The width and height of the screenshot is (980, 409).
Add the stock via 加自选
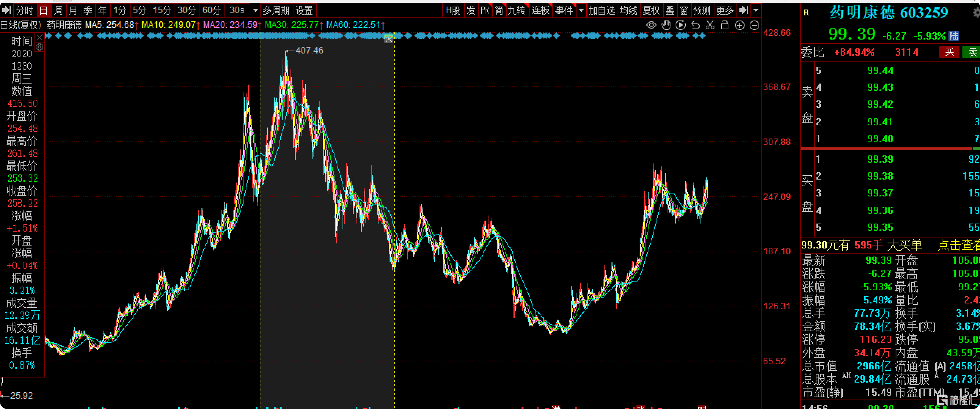point(602,10)
